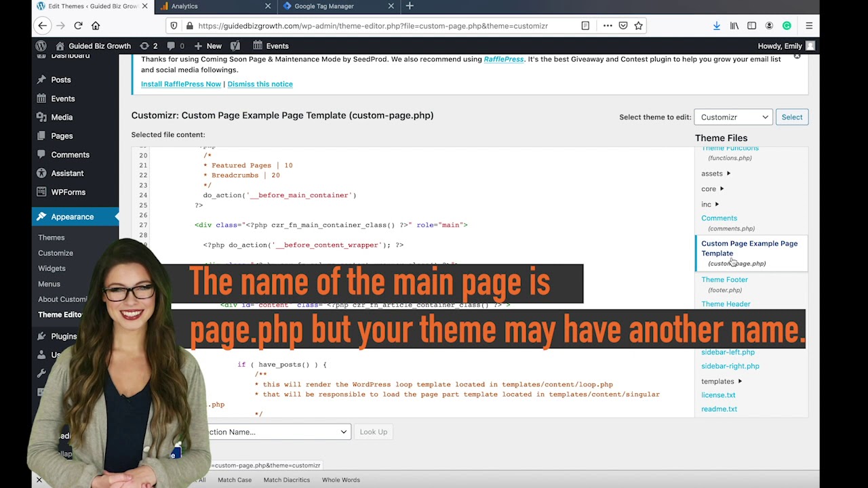868x488 pixels.
Task: Open Posts in the WordPress sidebar
Action: [x=61, y=80]
